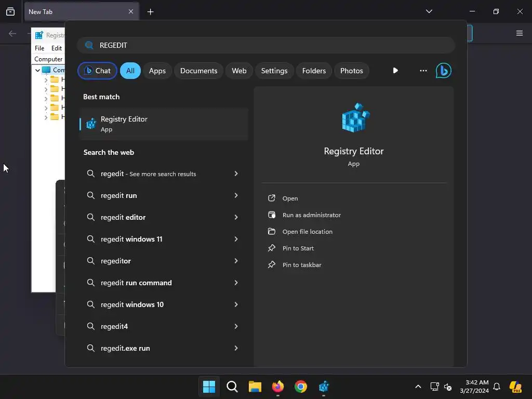Click the Run as administrator shield icon
The height and width of the screenshot is (399, 532).
[271, 215]
